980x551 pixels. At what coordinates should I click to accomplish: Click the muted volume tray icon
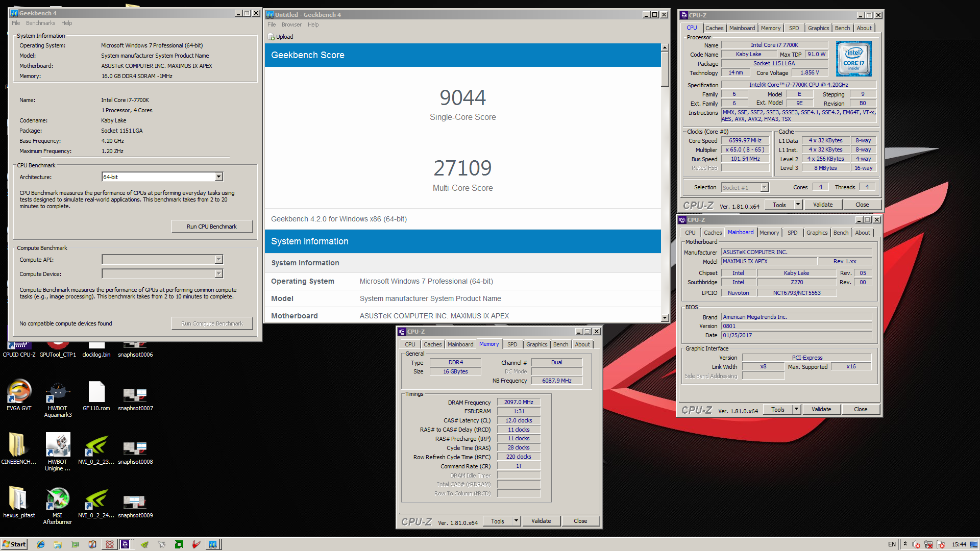[916, 544]
